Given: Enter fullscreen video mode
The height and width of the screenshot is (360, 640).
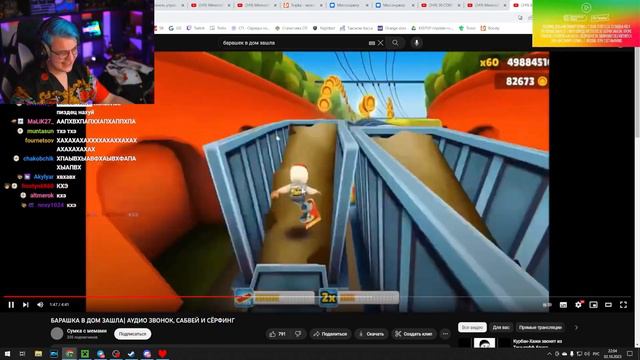Looking at the screenshot, I should point(623,304).
